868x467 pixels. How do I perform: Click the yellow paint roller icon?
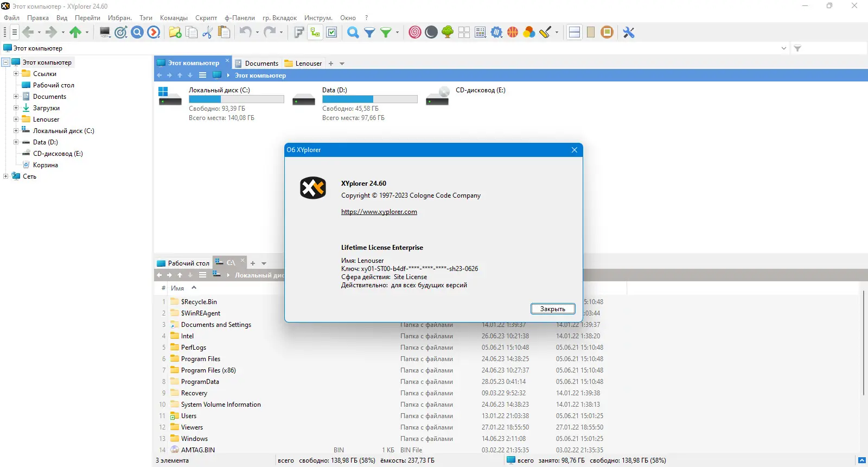(545, 33)
